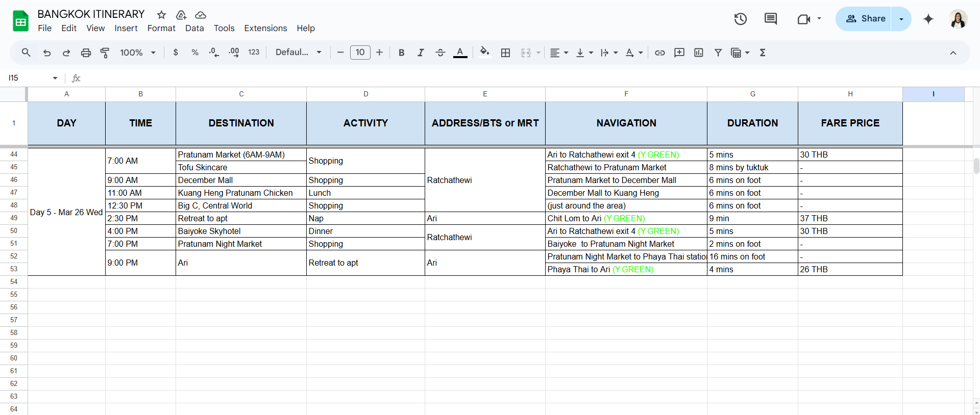Open the Help menu
Screen dimensions: 980x415
point(306,28)
